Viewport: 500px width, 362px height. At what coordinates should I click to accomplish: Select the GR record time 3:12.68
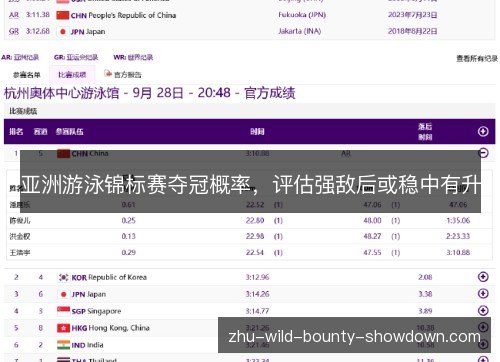[x=38, y=31]
